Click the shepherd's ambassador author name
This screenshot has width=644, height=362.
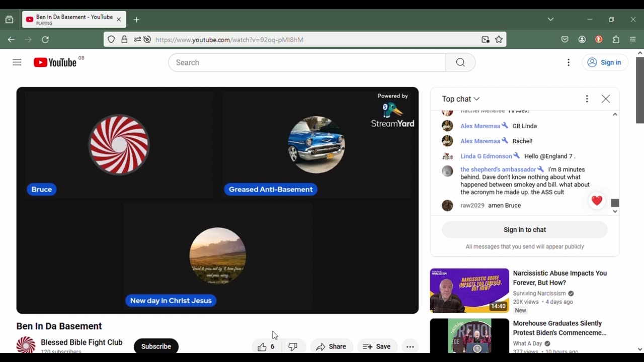click(x=498, y=169)
